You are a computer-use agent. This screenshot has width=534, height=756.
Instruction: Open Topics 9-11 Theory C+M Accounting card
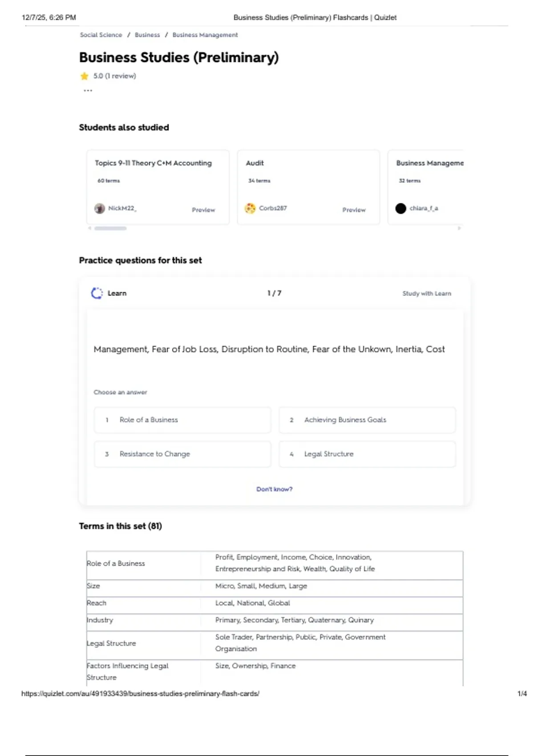[x=153, y=163]
